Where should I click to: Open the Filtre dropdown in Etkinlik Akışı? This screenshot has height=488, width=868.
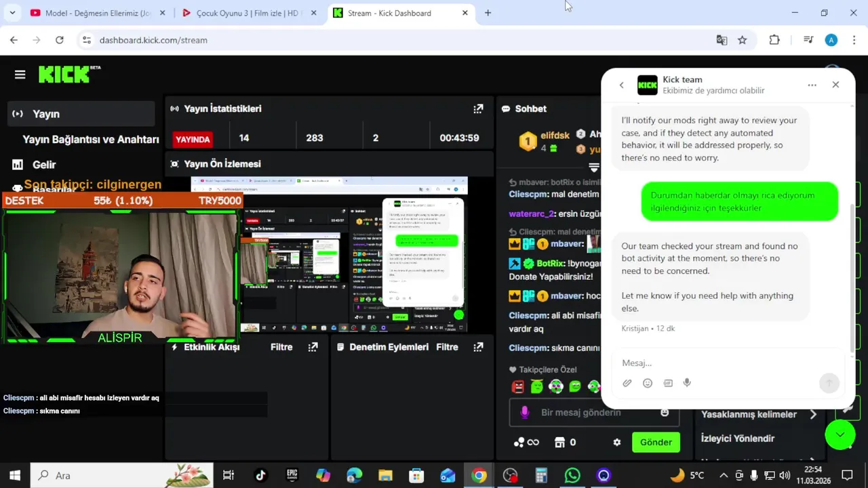coord(281,347)
